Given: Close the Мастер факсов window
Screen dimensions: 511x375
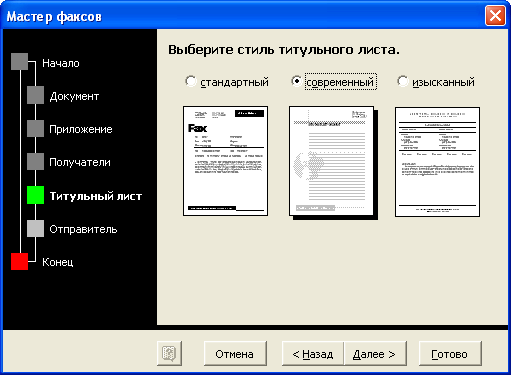Looking at the screenshot, I should (495, 15).
